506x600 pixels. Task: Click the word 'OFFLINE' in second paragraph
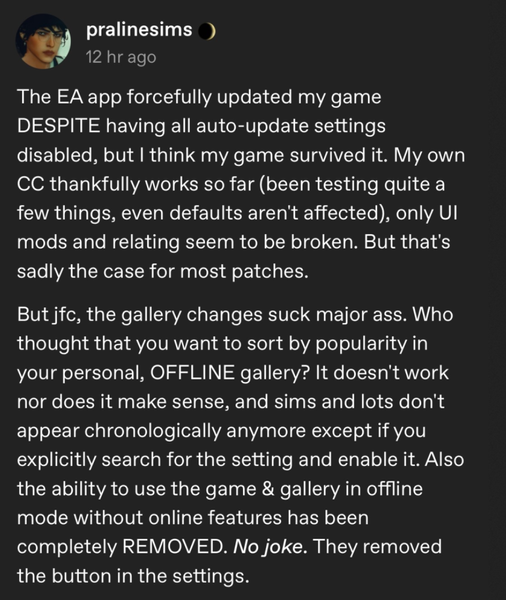pos(192,372)
